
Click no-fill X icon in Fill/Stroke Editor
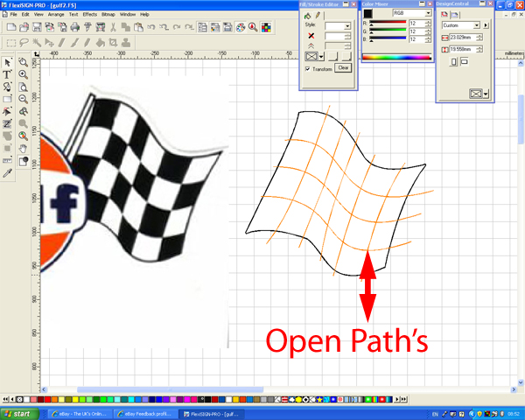[x=311, y=36]
